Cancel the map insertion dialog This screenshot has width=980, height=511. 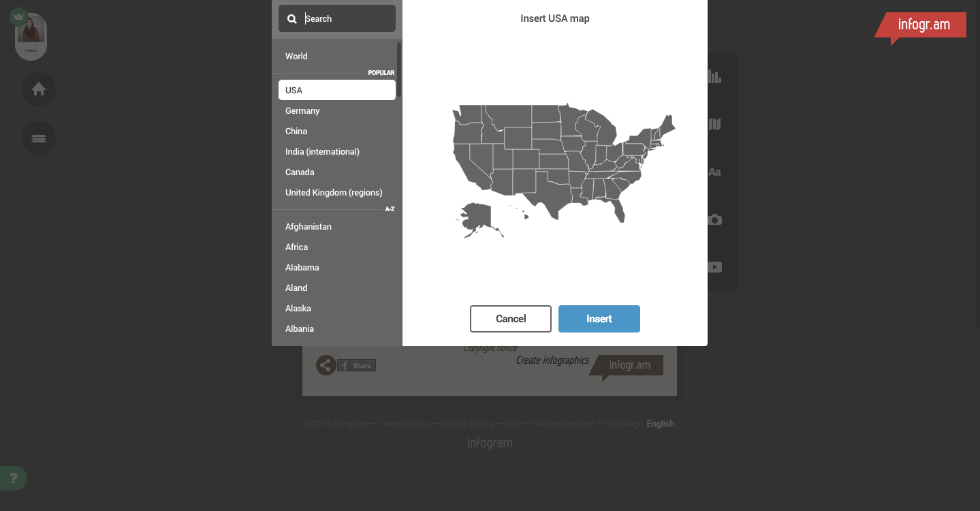click(x=510, y=318)
